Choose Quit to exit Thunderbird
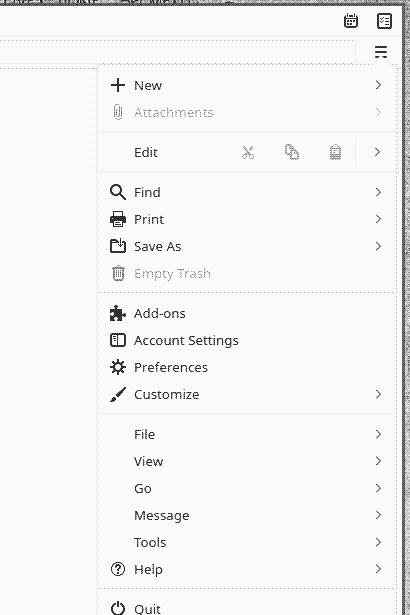The image size is (410, 615). pos(247,608)
